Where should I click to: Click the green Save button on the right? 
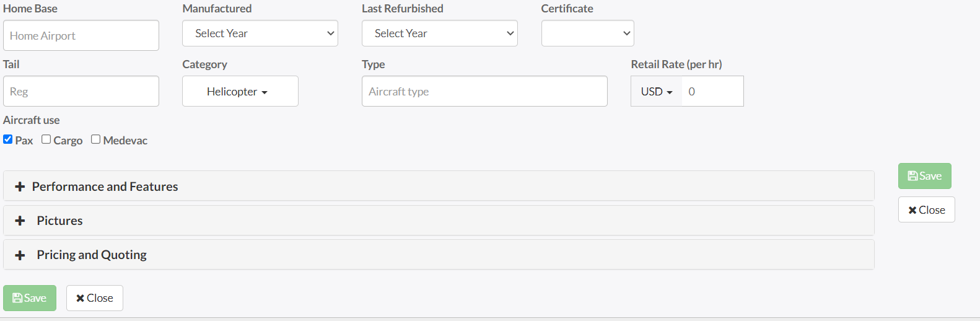(924, 176)
